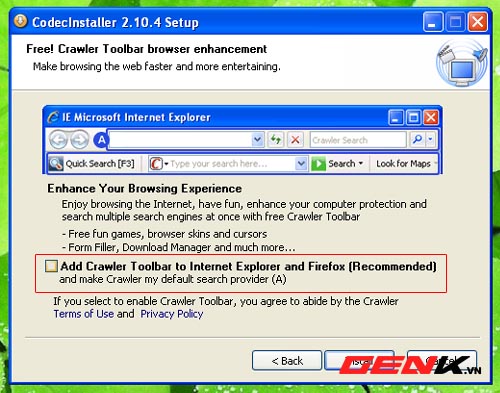Viewport: 500px width, 393px height.
Task: Click the green refresh arrows icon
Action: pos(276,140)
